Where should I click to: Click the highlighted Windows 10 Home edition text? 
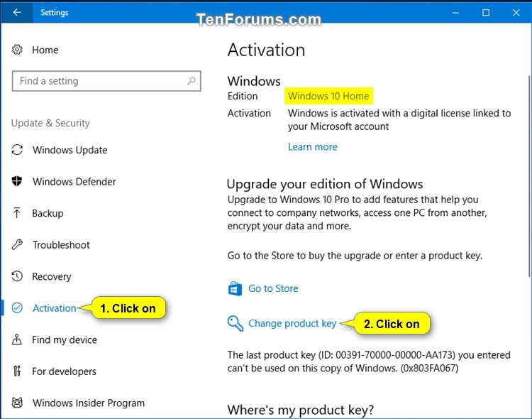[328, 96]
